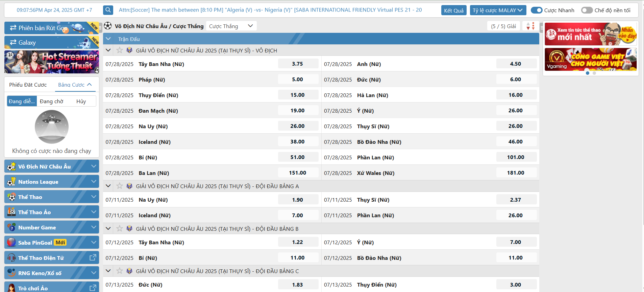The width and height of the screenshot is (644, 292).
Task: Favorite the ĐỘI ĐẦU BẢNG B league star
Action: click(x=120, y=229)
